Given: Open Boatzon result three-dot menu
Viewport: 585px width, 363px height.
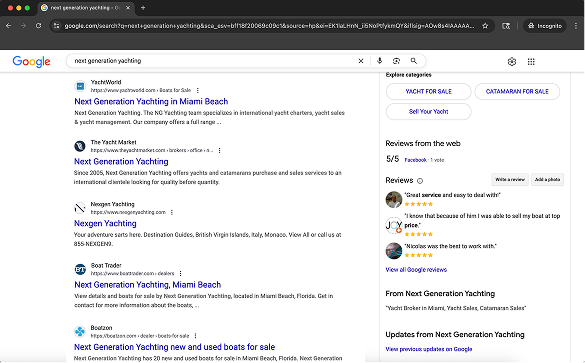Looking at the screenshot, I should pyautogui.click(x=195, y=336).
